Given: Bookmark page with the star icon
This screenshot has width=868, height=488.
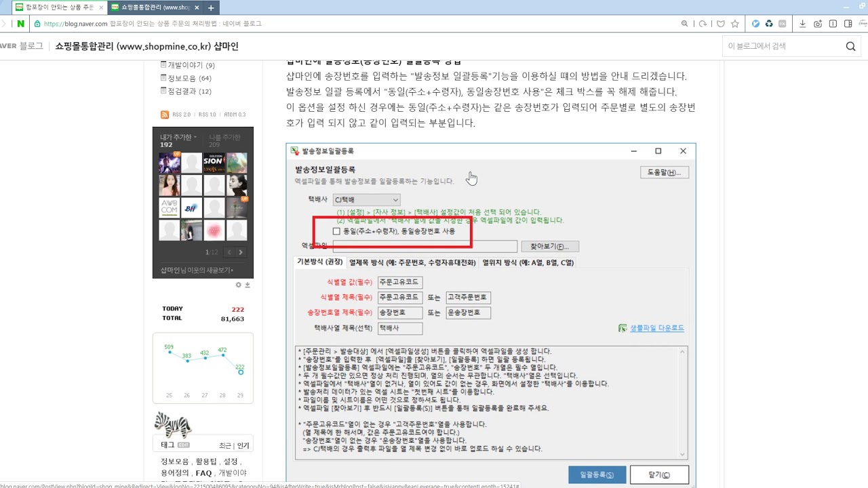Looking at the screenshot, I should pyautogui.click(x=735, y=24).
